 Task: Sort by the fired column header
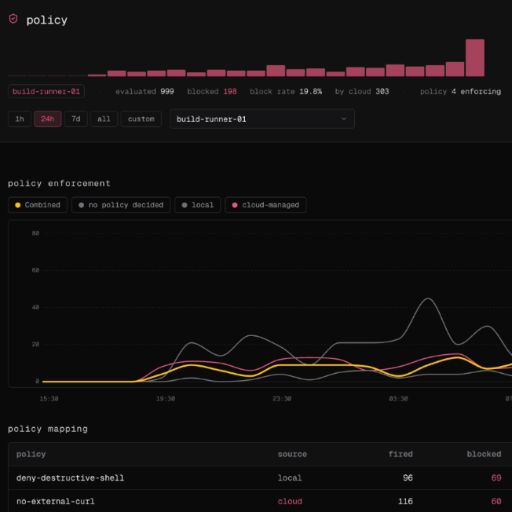(401, 454)
